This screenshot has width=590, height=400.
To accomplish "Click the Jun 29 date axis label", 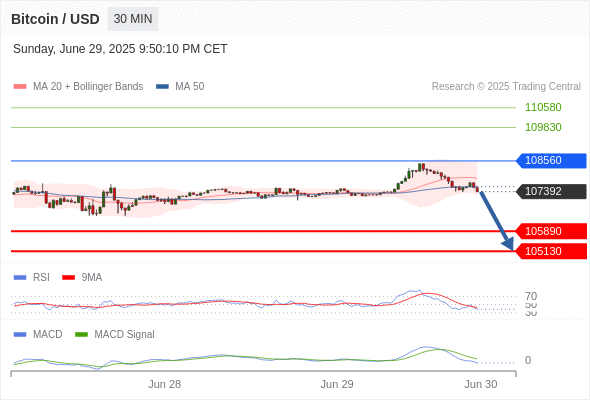I will [x=337, y=384].
